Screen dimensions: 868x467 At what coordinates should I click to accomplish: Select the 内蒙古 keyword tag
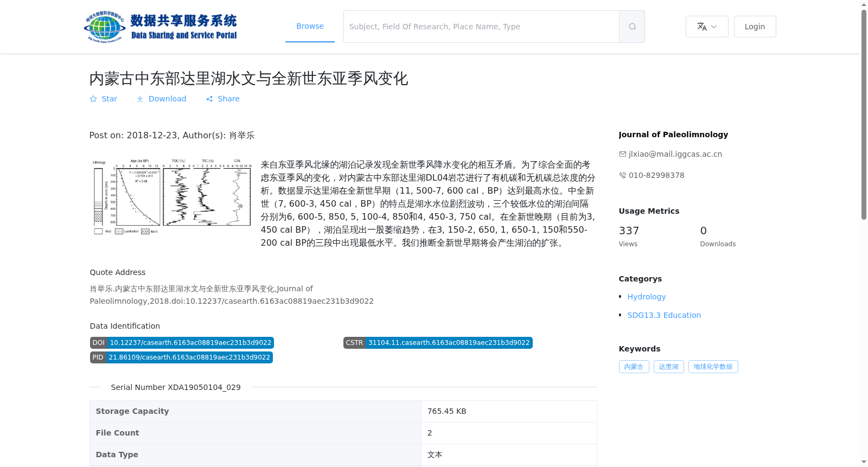coord(634,367)
